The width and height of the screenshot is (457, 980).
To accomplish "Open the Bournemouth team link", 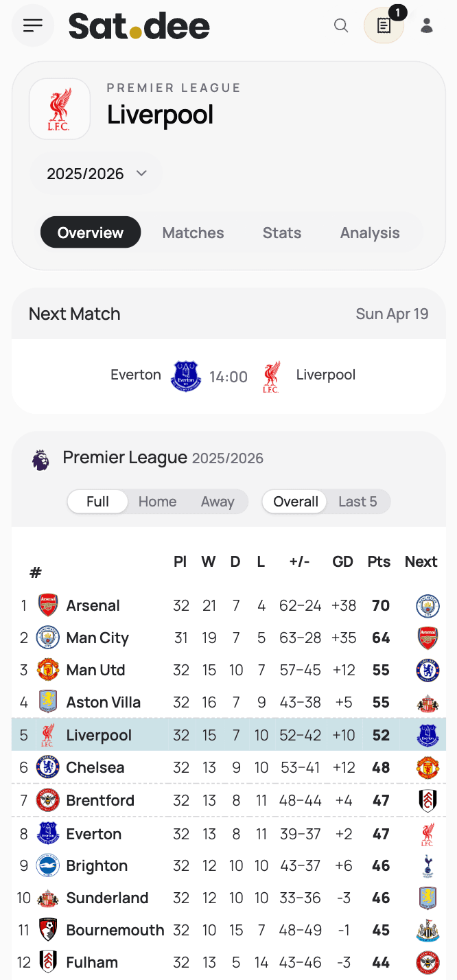I will coord(115,931).
